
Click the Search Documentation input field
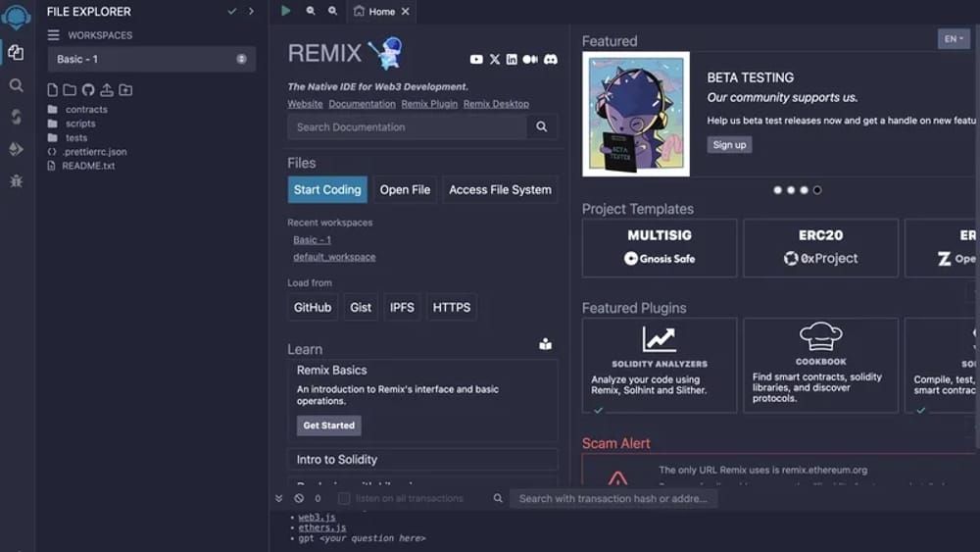[x=407, y=126]
